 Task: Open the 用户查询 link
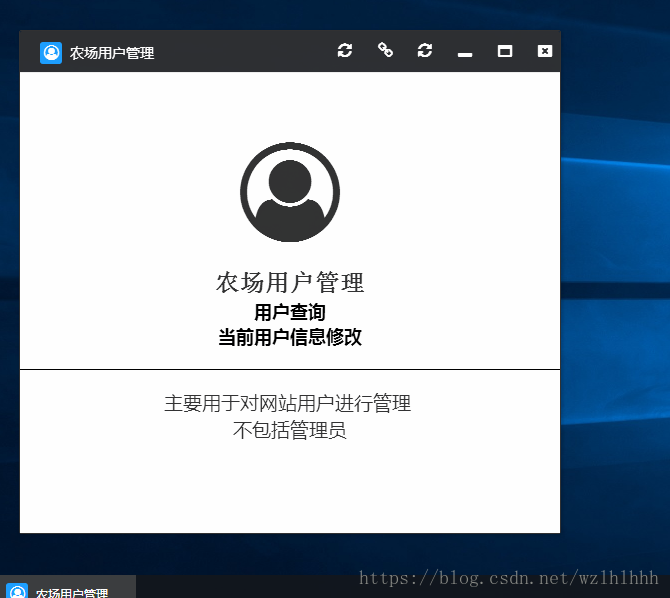290,312
